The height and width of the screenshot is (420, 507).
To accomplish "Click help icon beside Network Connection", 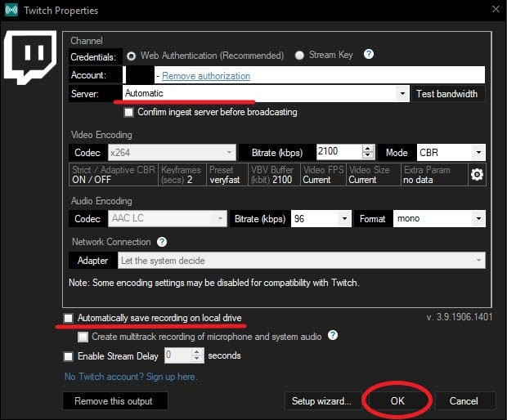I will tap(162, 242).
